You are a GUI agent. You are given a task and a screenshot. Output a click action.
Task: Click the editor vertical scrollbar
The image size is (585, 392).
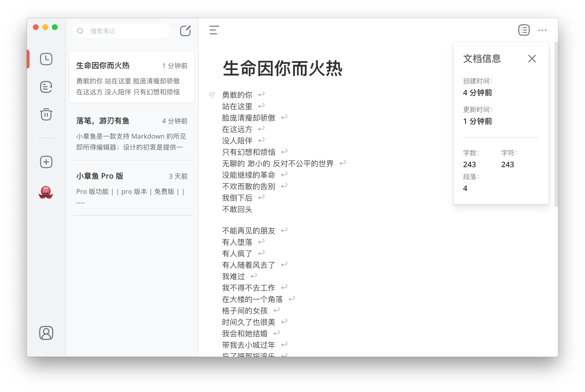pyautogui.click(x=556, y=125)
